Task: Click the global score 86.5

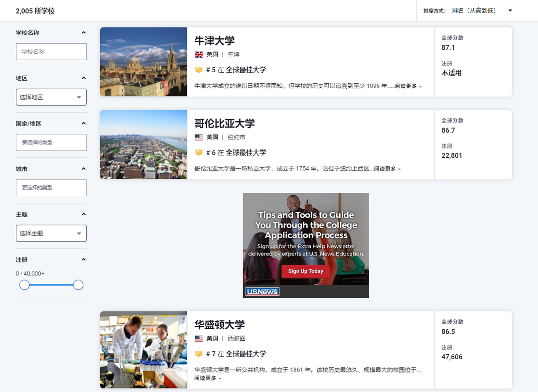Action: 448,332
